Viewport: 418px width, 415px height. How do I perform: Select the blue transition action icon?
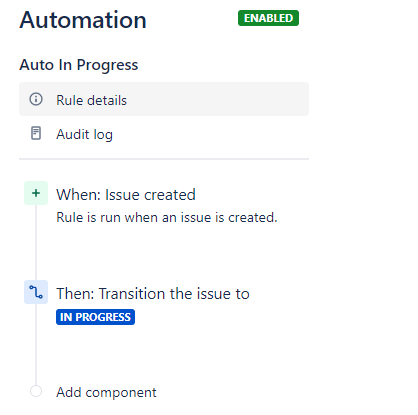[36, 292]
